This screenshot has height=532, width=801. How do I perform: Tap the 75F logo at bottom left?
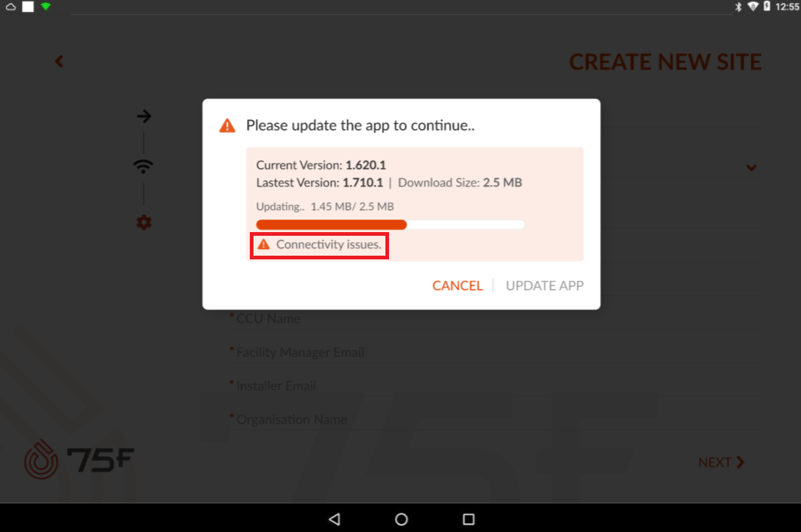(x=79, y=459)
